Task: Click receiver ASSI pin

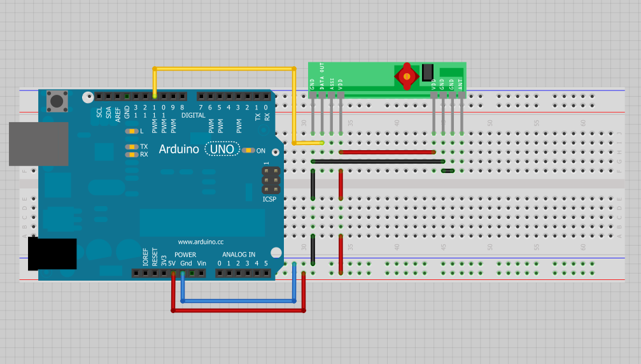Action: [x=332, y=113]
